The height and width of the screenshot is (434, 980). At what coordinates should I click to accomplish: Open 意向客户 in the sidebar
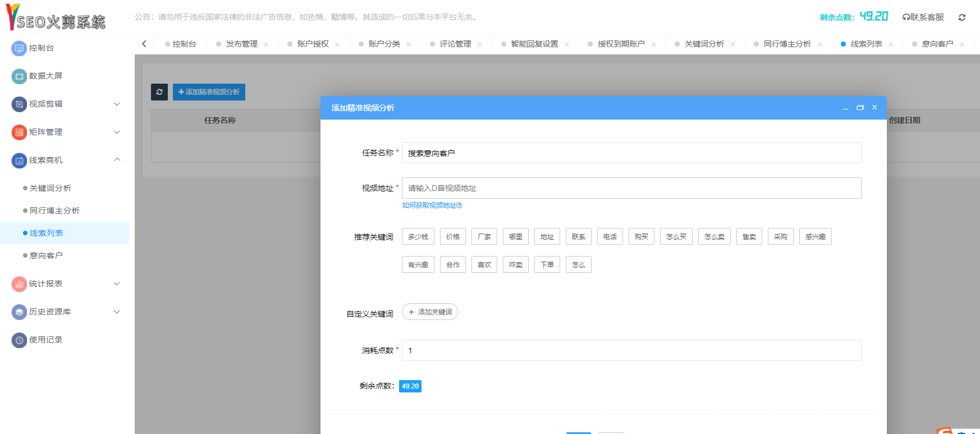46,256
